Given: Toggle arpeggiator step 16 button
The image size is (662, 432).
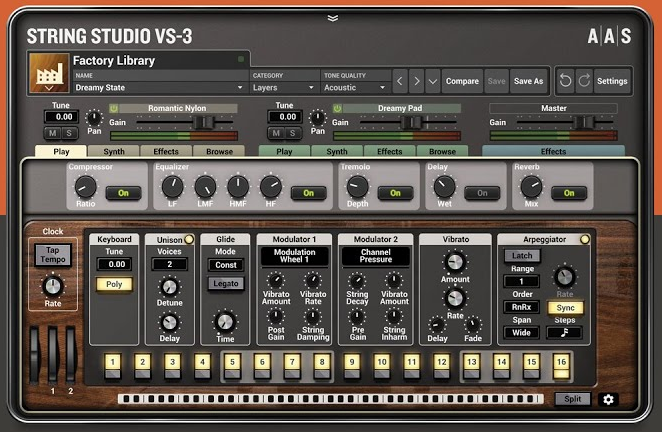Looking at the screenshot, I should tap(561, 367).
